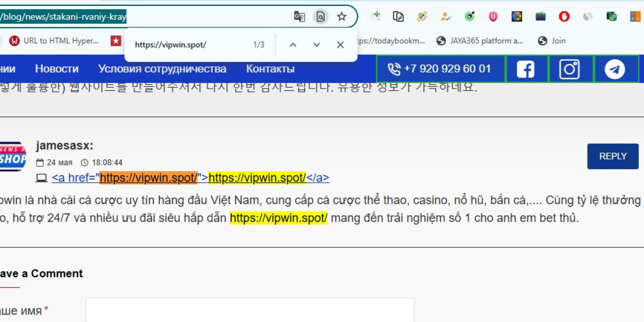This screenshot has height=322, width=644.
Task: Click the REPLY button on jamesasx comment
Action: coord(613,156)
